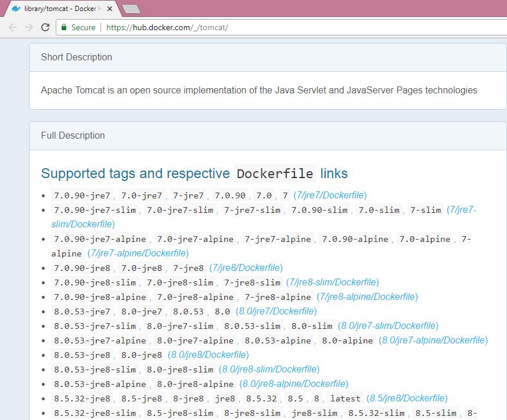
Task: Click the jre8-slim tag
Action: pos(314,413)
